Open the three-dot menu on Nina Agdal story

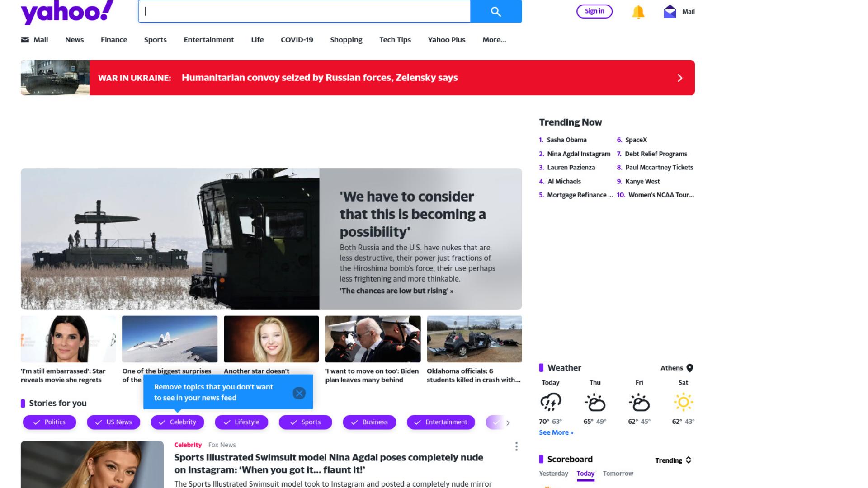pyautogui.click(x=516, y=446)
